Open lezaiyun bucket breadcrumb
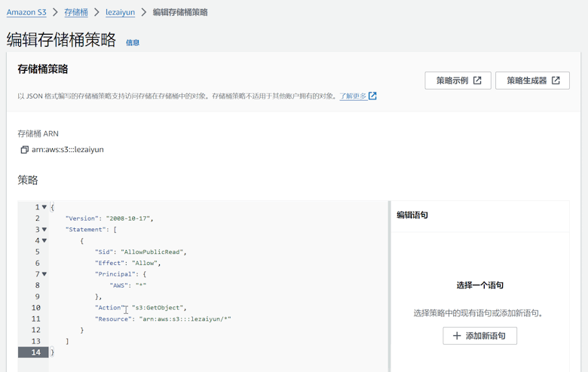 point(120,12)
